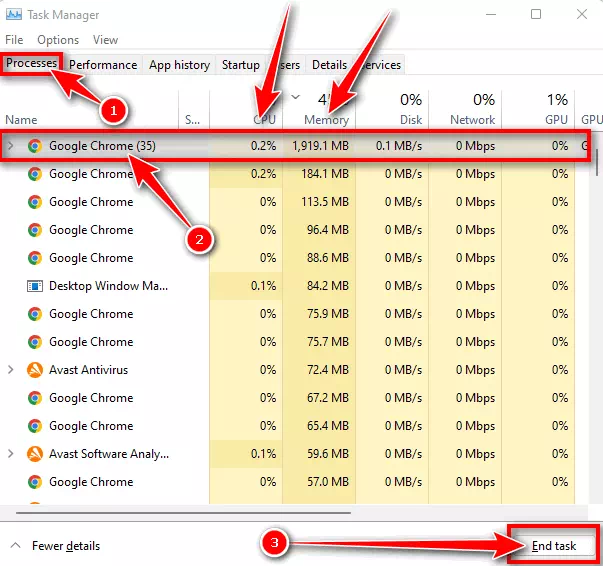Viewport: 603px width, 566px height.
Task: Click the horizontal scrollbar under the process list
Action: point(183,513)
